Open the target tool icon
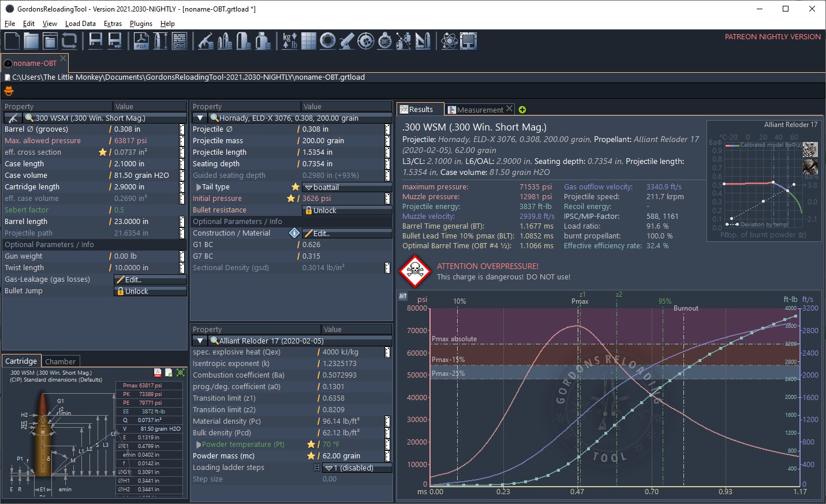 tap(365, 41)
